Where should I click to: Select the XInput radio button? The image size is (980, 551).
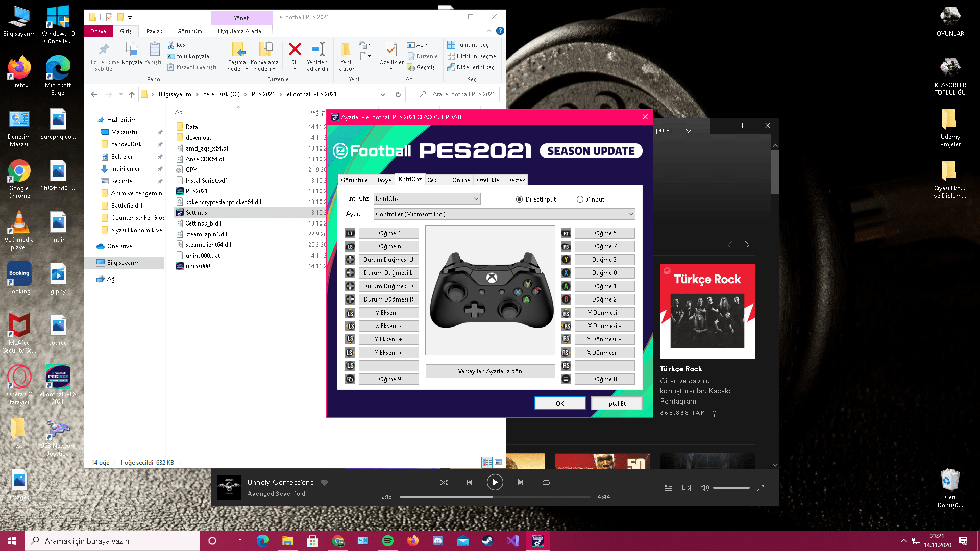pos(580,199)
